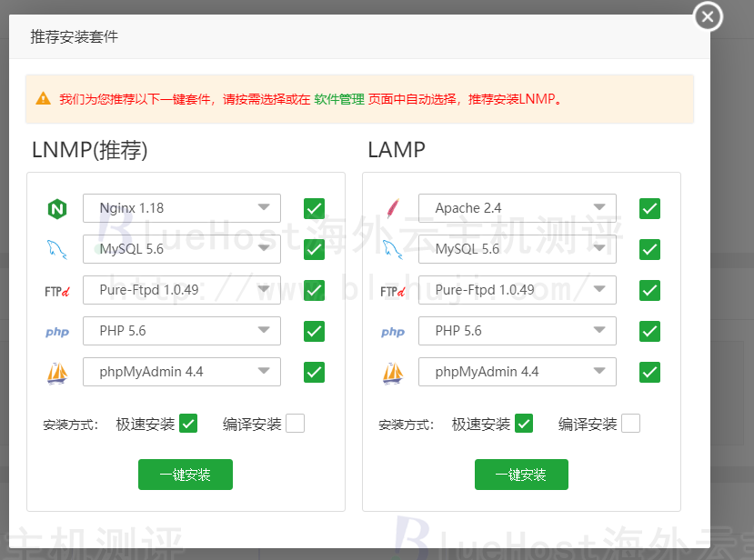
Task: Toggle 极速安装 checkbox in LNMP
Action: coord(188,424)
